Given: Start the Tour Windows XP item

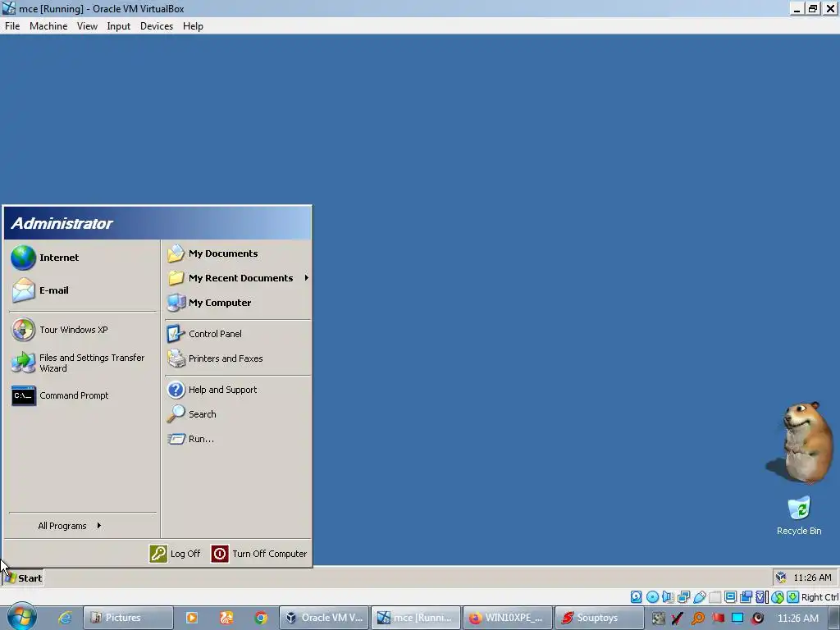Looking at the screenshot, I should 59,330.
